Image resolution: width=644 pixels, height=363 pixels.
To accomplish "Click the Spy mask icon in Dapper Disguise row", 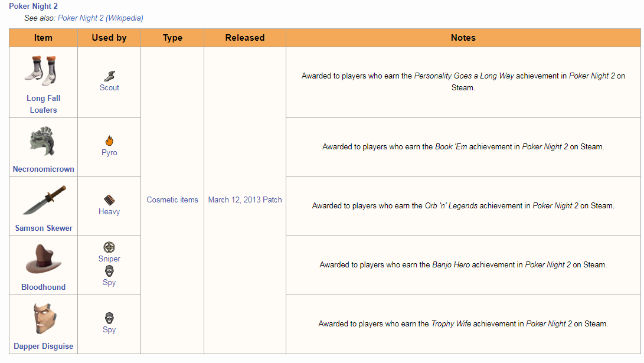I will point(109,318).
